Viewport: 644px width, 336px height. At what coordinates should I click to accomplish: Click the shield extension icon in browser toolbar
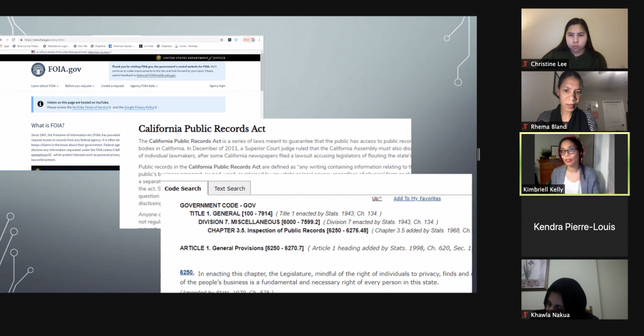[236, 40]
